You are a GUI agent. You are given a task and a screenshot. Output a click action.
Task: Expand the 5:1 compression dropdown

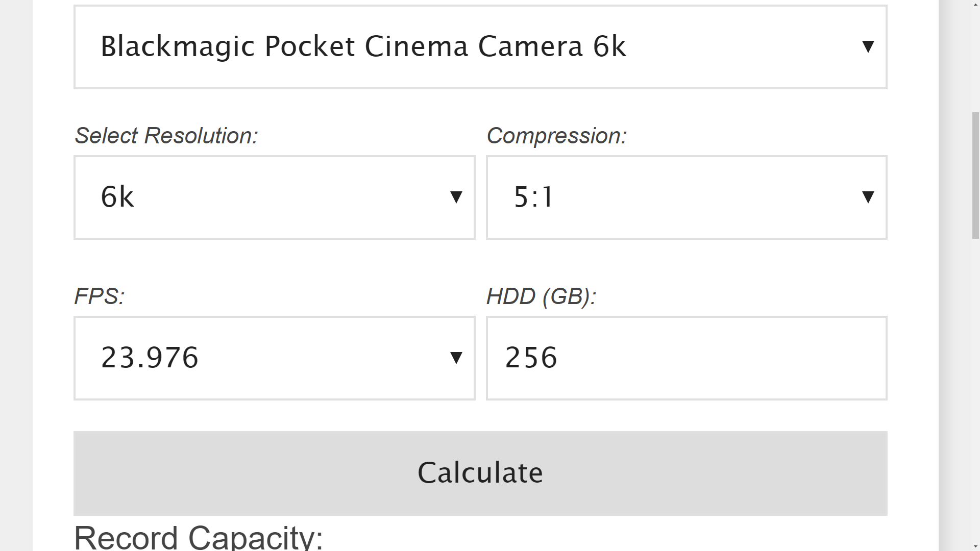[x=686, y=197]
